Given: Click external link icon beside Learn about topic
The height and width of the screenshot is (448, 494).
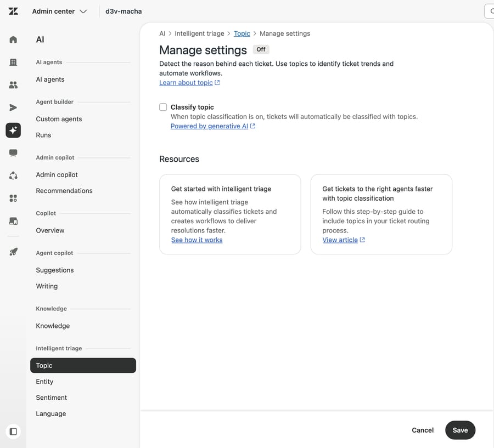Looking at the screenshot, I should [217, 82].
